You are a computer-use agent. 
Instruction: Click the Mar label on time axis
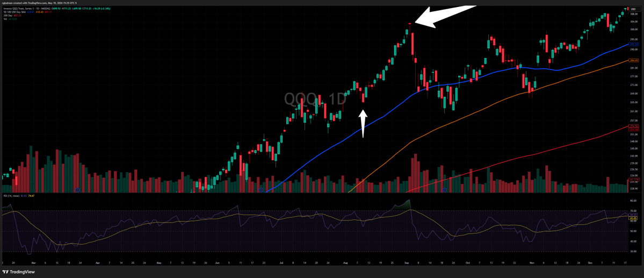pyautogui.click(x=34, y=263)
